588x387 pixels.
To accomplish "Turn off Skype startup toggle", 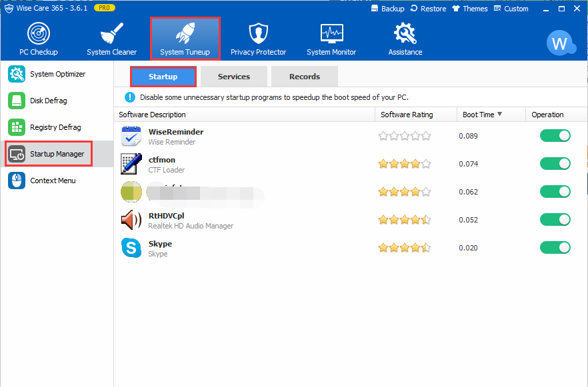I will 555,247.
